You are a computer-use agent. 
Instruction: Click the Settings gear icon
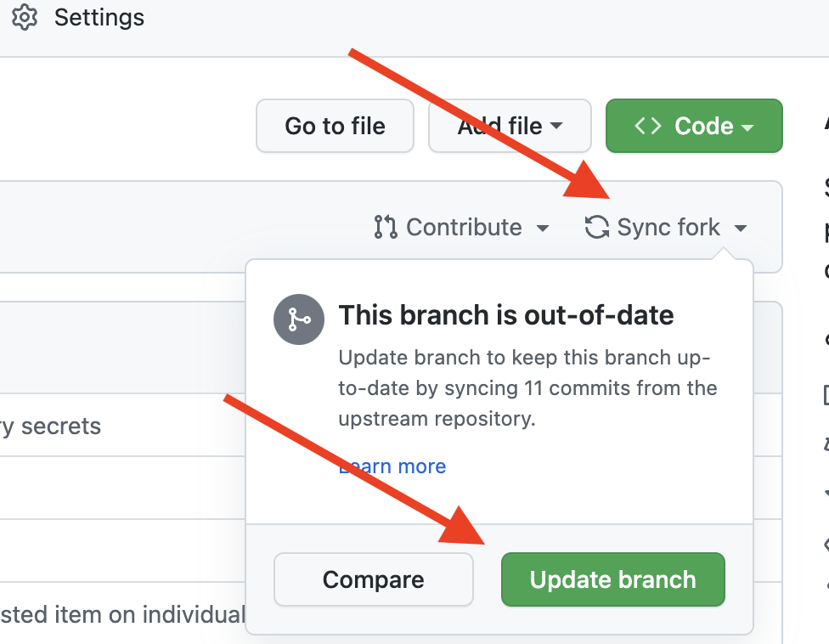pos(25,17)
